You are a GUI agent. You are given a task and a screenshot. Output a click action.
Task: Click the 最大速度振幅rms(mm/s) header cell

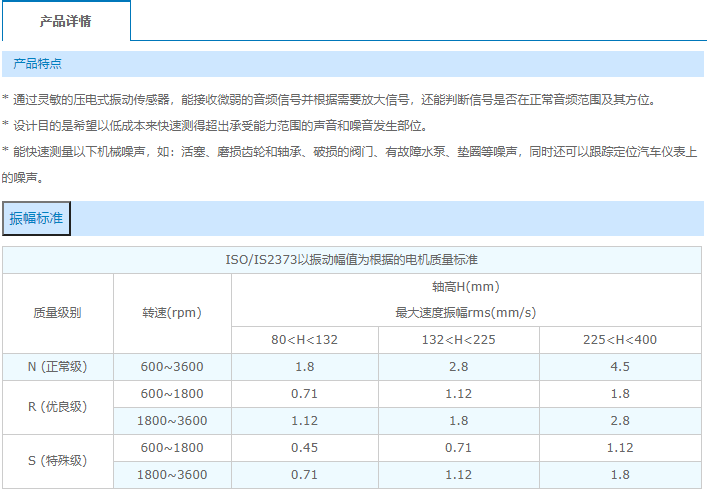466,312
